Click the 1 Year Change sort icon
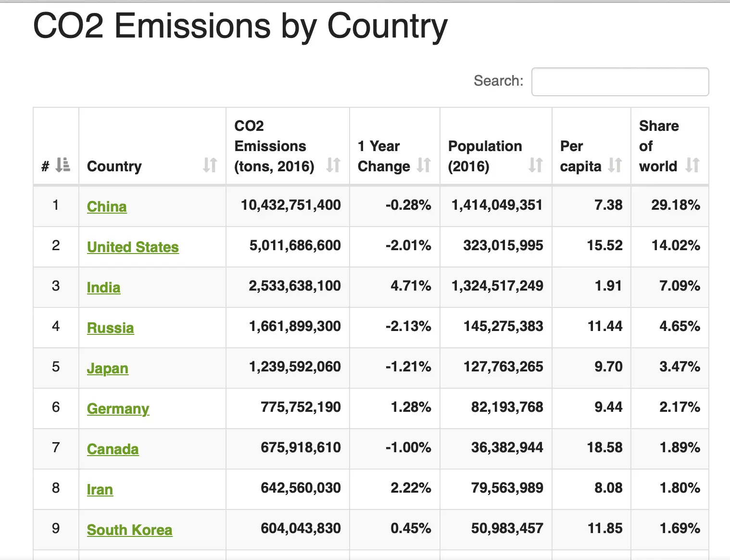730x560 pixels. pyautogui.click(x=423, y=165)
